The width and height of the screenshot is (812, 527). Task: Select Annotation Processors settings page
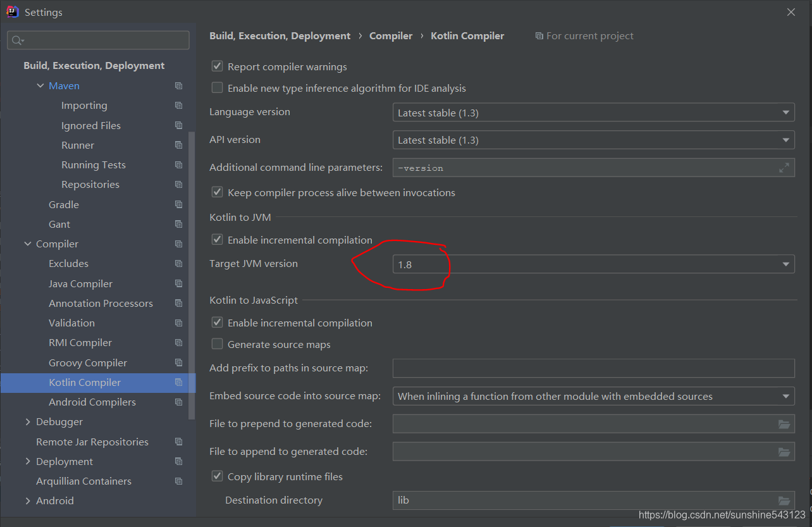click(101, 303)
